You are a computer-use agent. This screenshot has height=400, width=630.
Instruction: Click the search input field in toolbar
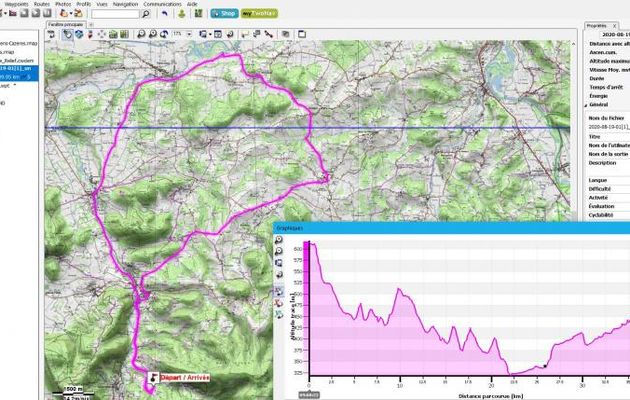[116, 14]
